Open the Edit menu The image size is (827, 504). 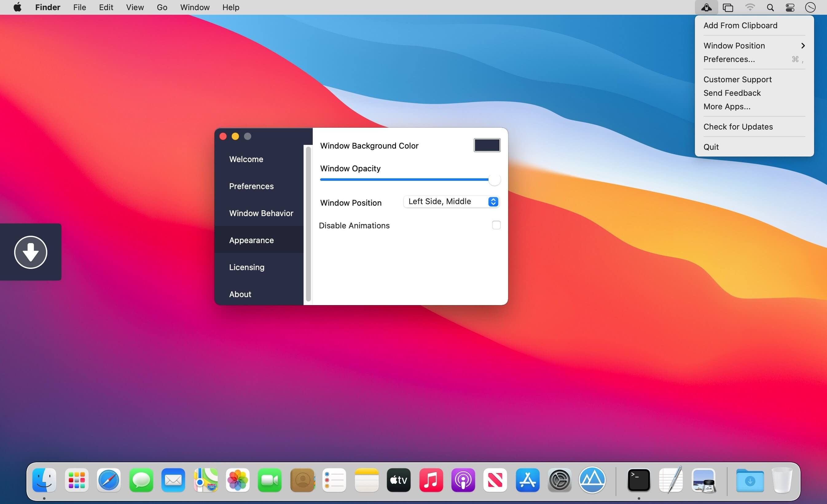coord(106,7)
